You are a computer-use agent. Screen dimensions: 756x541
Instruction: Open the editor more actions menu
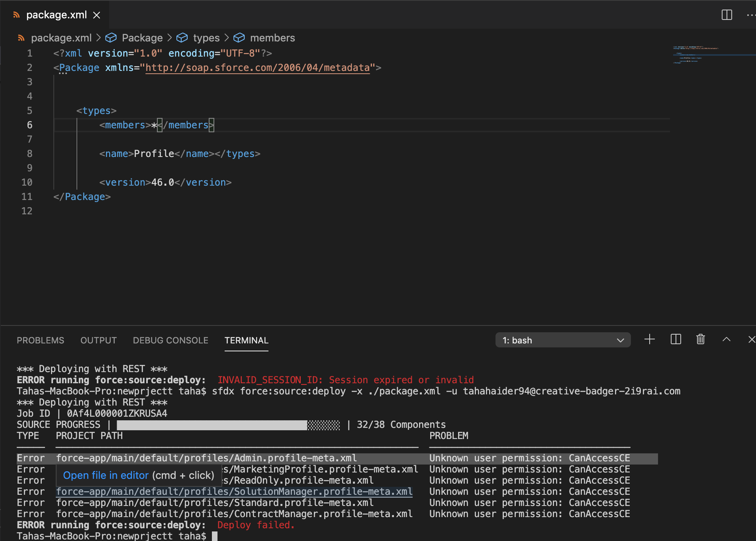coord(750,15)
